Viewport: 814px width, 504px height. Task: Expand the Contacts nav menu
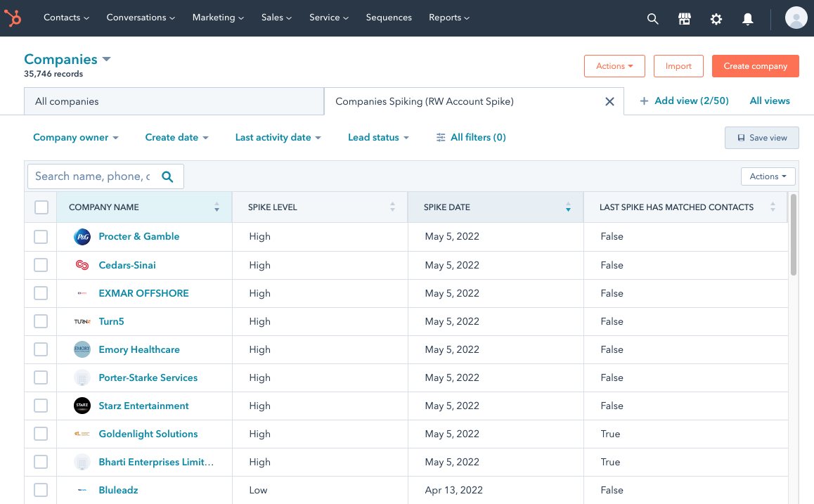click(67, 18)
